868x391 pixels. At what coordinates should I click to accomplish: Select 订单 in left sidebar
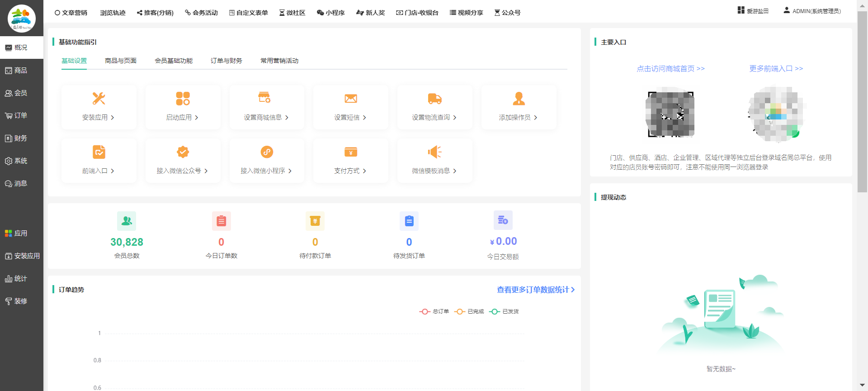[21, 115]
